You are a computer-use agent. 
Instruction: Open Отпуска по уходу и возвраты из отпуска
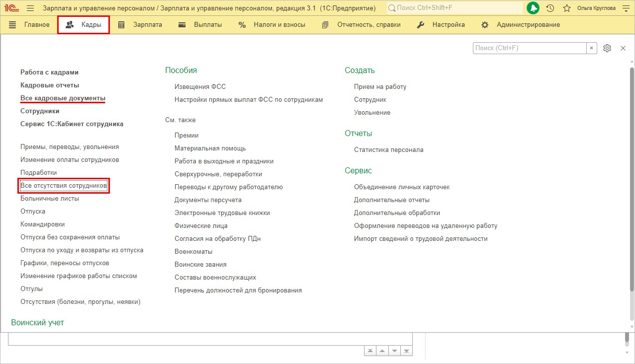[82, 250]
